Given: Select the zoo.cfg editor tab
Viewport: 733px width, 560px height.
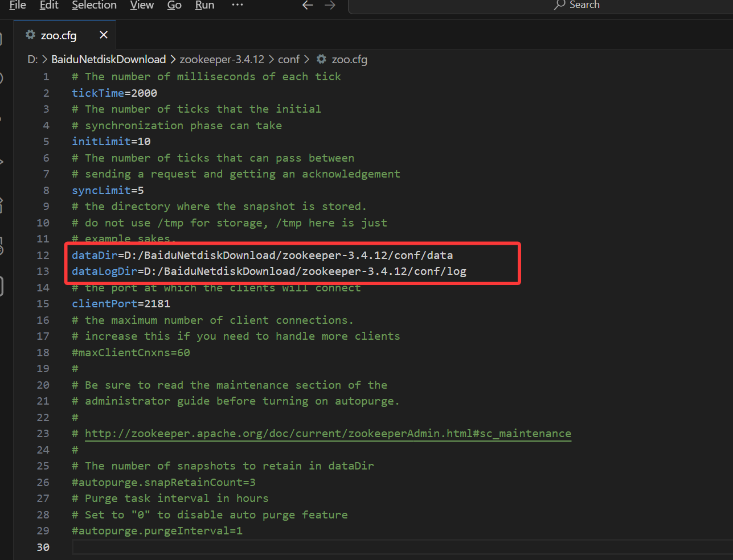Looking at the screenshot, I should [58, 35].
